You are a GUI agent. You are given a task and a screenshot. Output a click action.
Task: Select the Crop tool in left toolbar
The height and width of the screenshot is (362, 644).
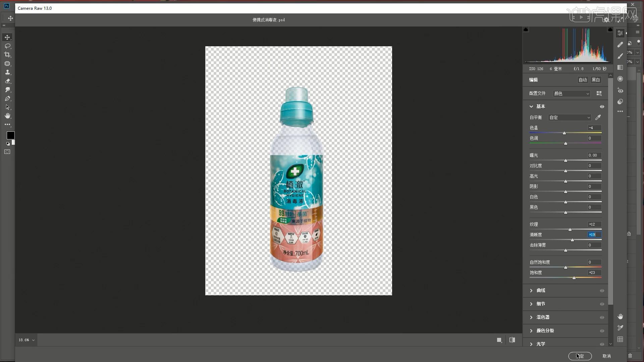point(7,55)
